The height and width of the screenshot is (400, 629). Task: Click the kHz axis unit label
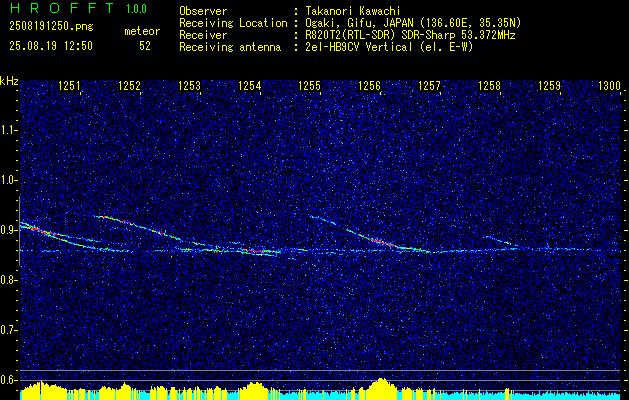tap(9, 81)
